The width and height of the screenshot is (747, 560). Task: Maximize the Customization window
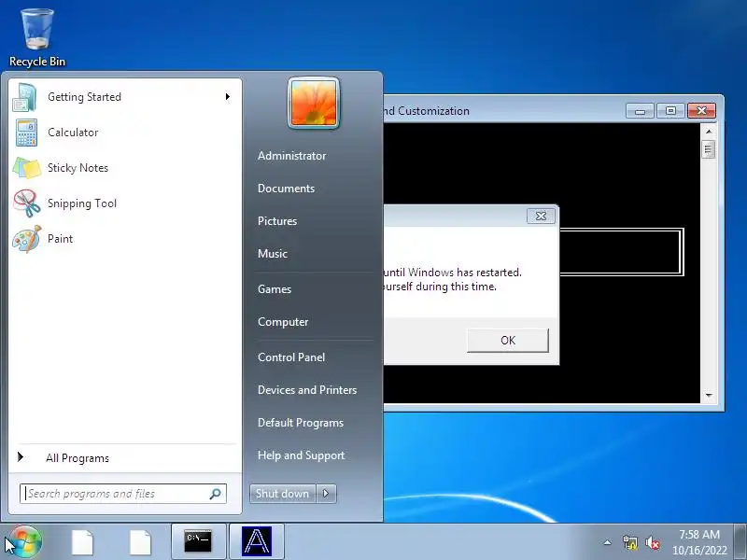670,111
